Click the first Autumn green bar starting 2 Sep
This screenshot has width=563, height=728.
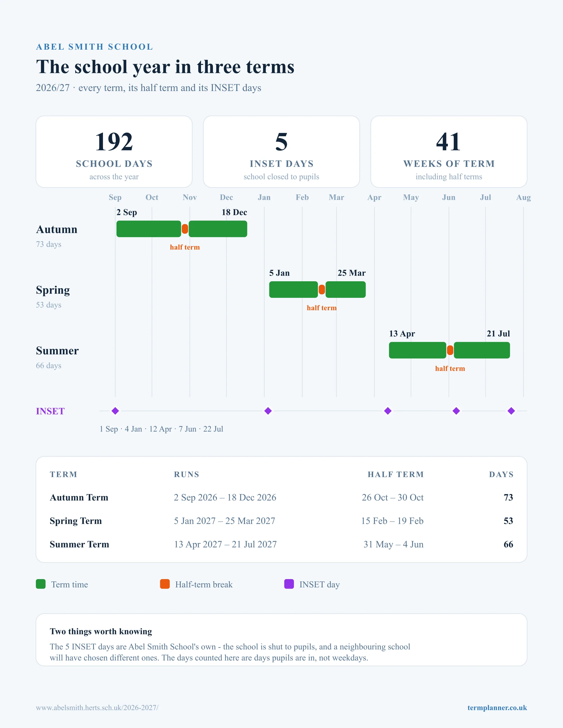point(149,229)
